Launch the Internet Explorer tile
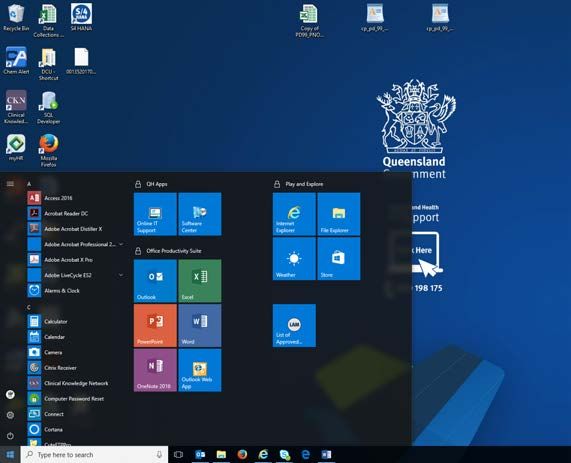 click(x=294, y=214)
